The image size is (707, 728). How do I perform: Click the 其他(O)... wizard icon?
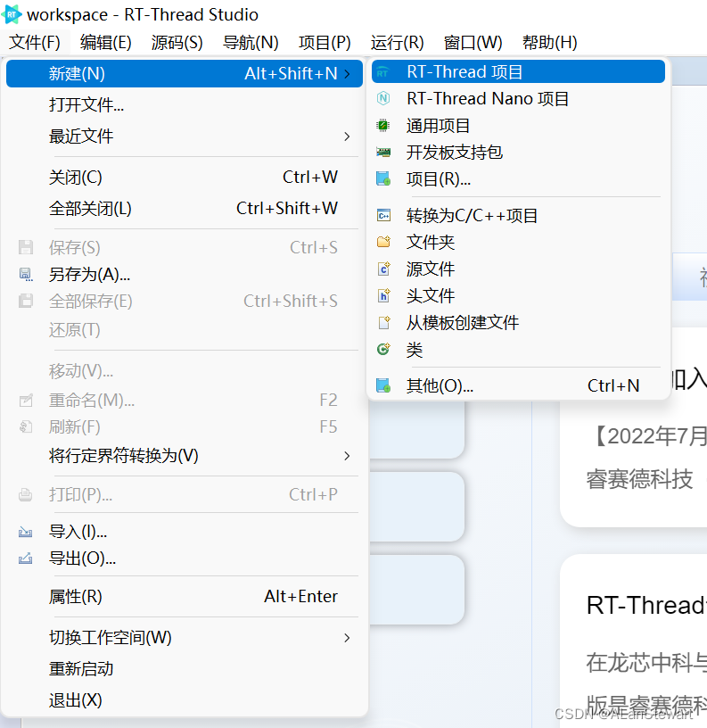(383, 385)
